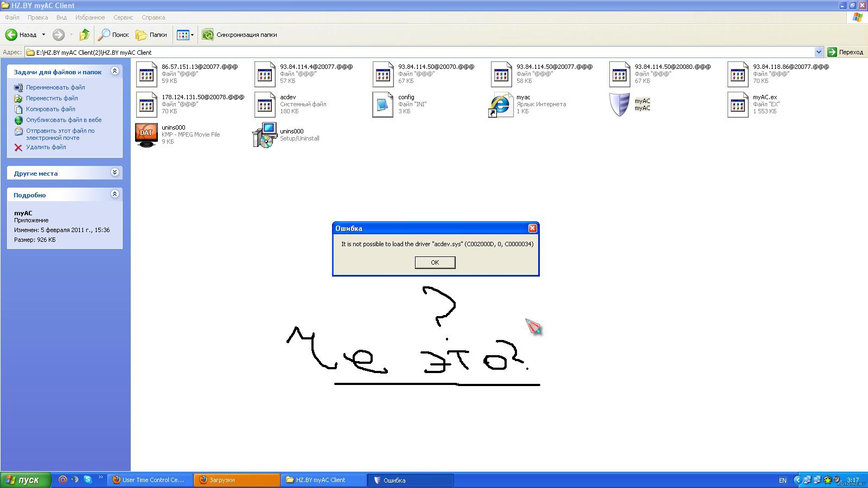
Task: Switch to User Time Control taskbar button
Action: coord(150,480)
